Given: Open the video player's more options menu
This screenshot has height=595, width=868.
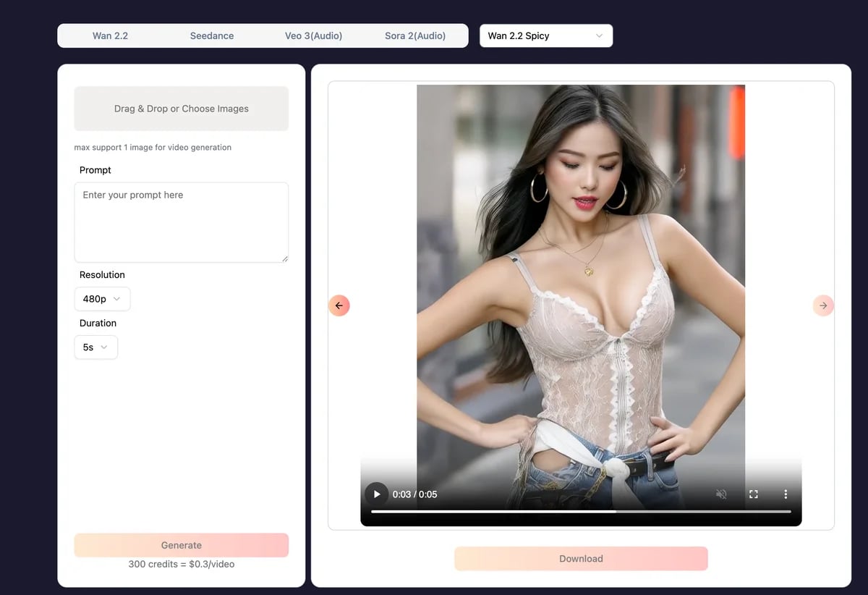Looking at the screenshot, I should tap(786, 494).
